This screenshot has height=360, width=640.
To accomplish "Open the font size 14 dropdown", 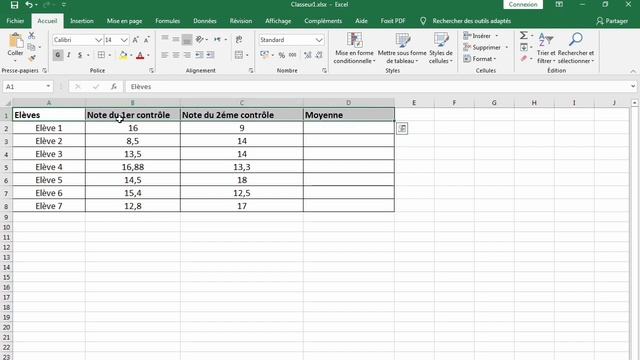I will [124, 40].
